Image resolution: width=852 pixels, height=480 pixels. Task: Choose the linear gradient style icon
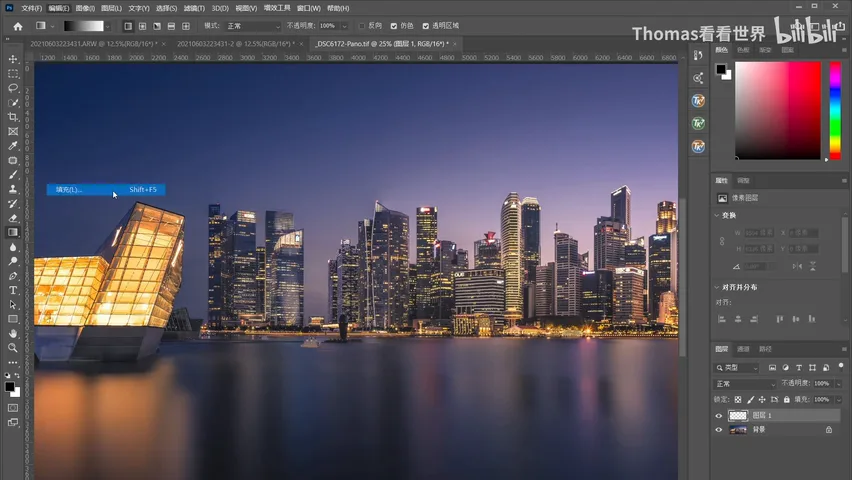pyautogui.click(x=128, y=26)
